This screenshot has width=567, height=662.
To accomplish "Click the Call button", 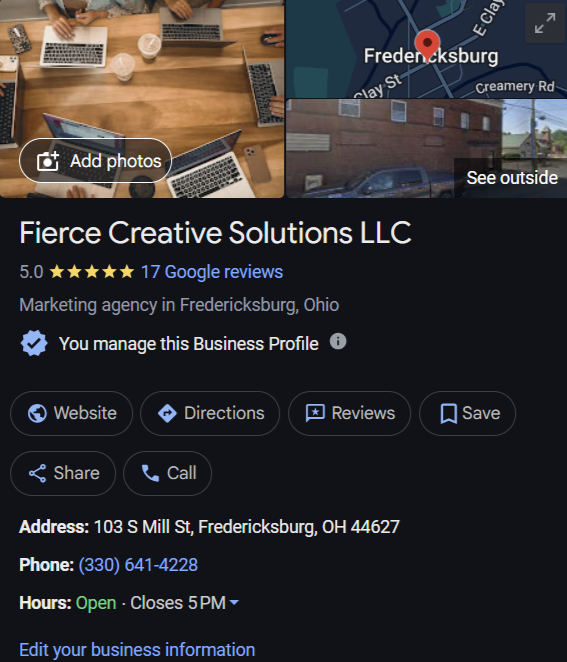I will pyautogui.click(x=167, y=473).
